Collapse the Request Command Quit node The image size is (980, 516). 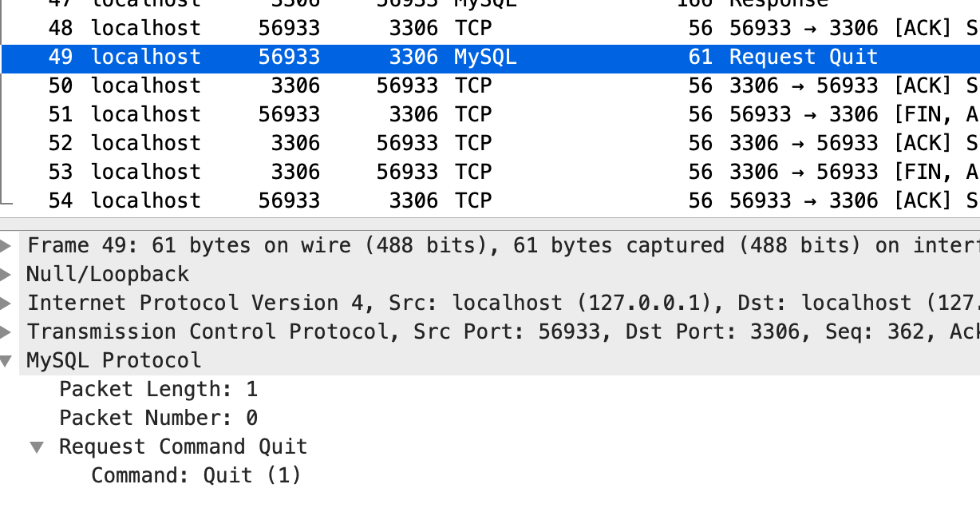click(x=37, y=447)
